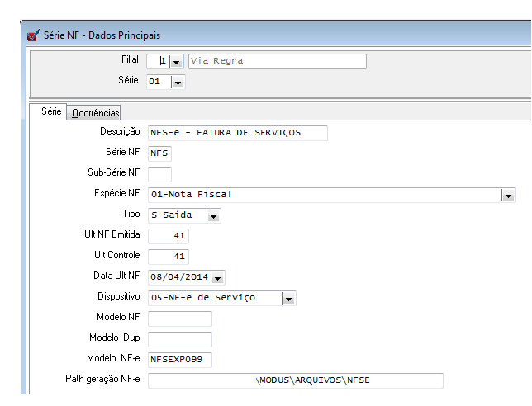This screenshot has width=532, height=406.
Task: Switch to the Ocorrências tab
Action: coord(95,112)
